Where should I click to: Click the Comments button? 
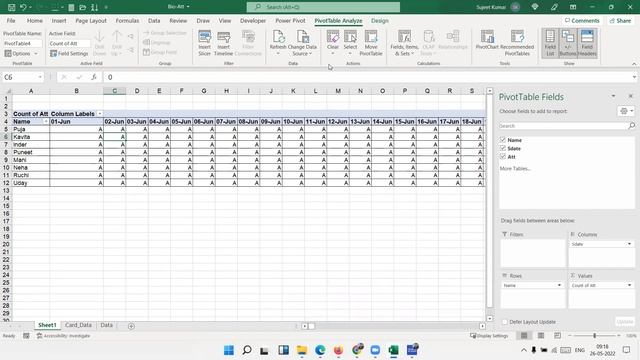point(582,20)
